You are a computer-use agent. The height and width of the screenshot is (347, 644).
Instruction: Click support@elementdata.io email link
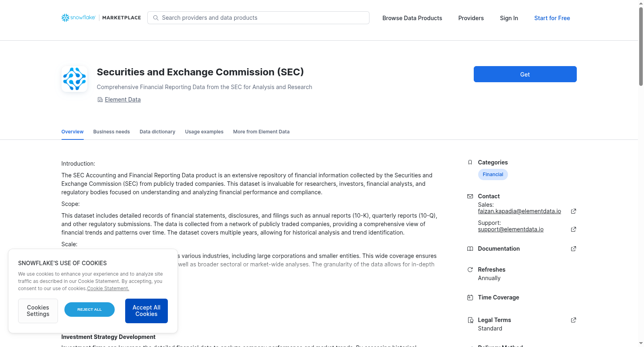click(x=510, y=229)
